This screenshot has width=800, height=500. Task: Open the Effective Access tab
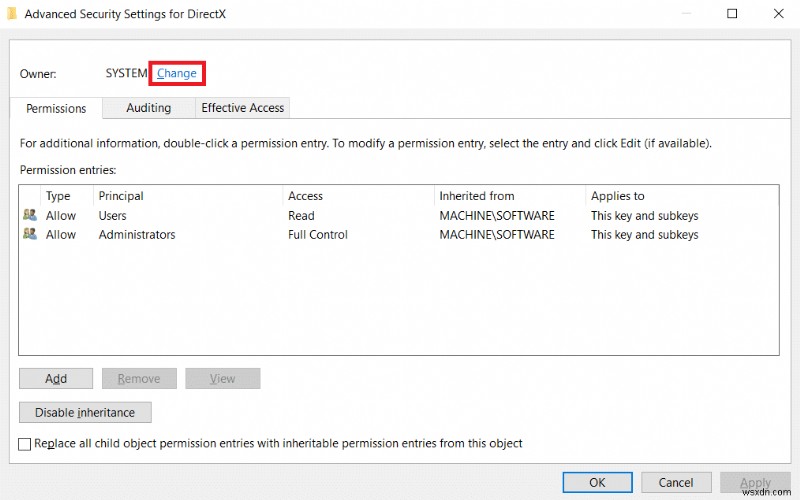pos(242,108)
